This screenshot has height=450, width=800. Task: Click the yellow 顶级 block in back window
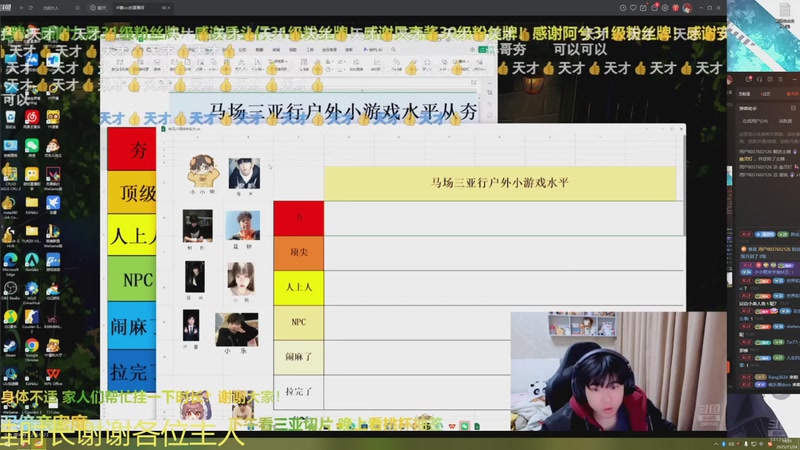132,192
